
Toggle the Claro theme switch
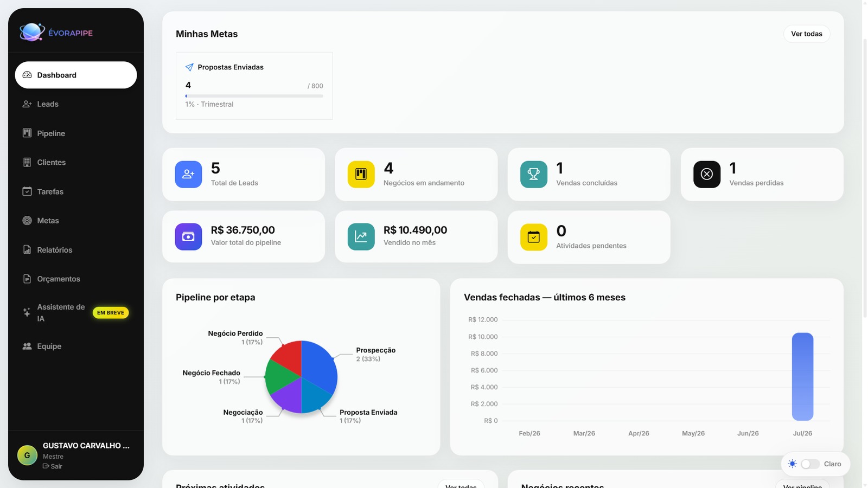coord(810,464)
